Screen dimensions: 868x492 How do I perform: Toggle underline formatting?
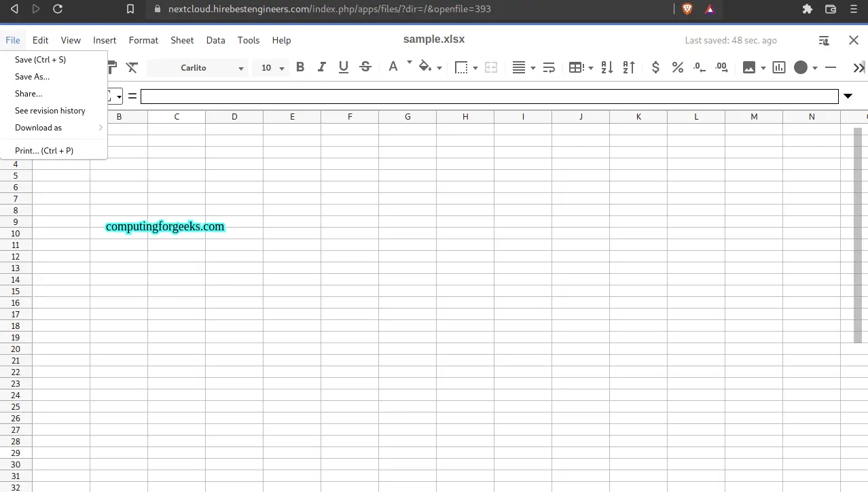click(x=344, y=67)
